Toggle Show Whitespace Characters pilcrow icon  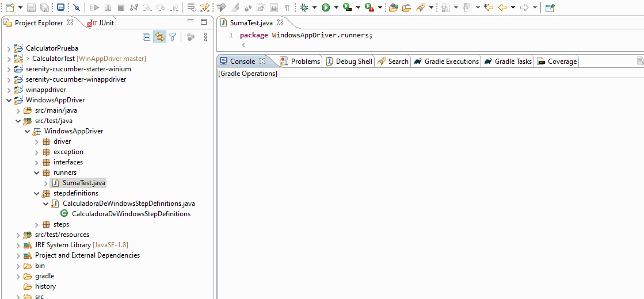coord(287,7)
